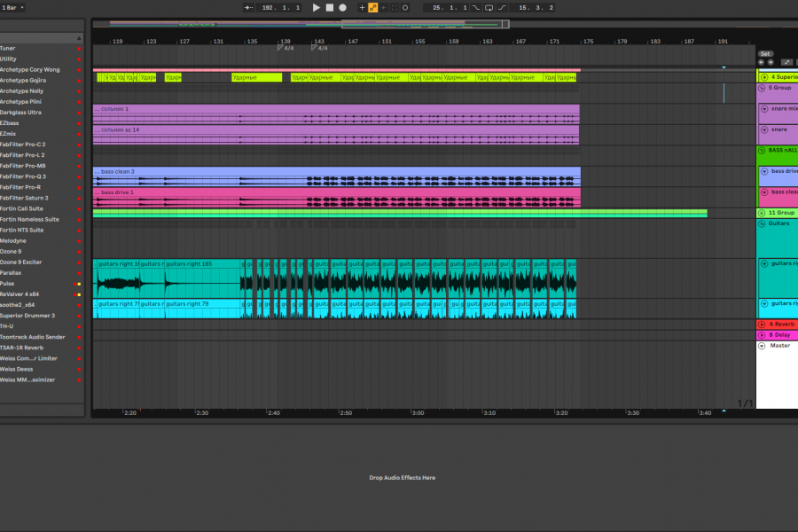Viewport: 798px width, 532px height.
Task: Unfold the 5 Group track
Action: (x=763, y=88)
